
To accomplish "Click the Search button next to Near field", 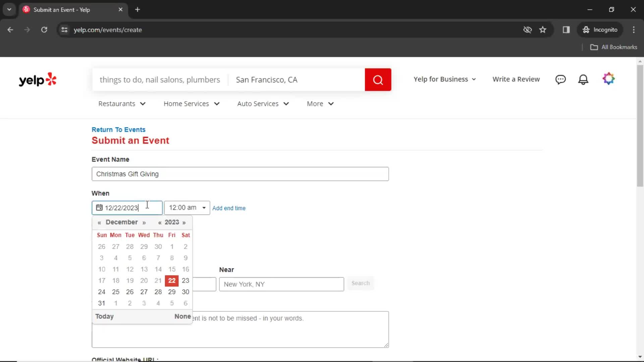I will [361, 283].
